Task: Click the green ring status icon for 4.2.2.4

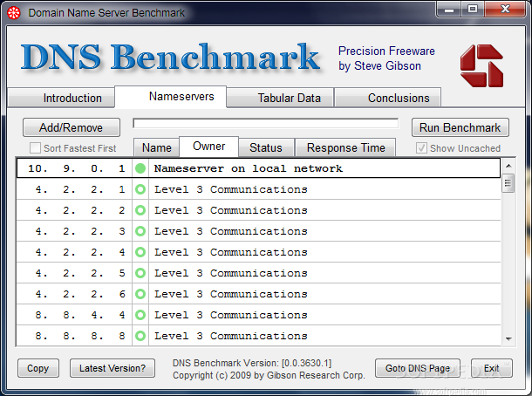Action: pos(140,252)
